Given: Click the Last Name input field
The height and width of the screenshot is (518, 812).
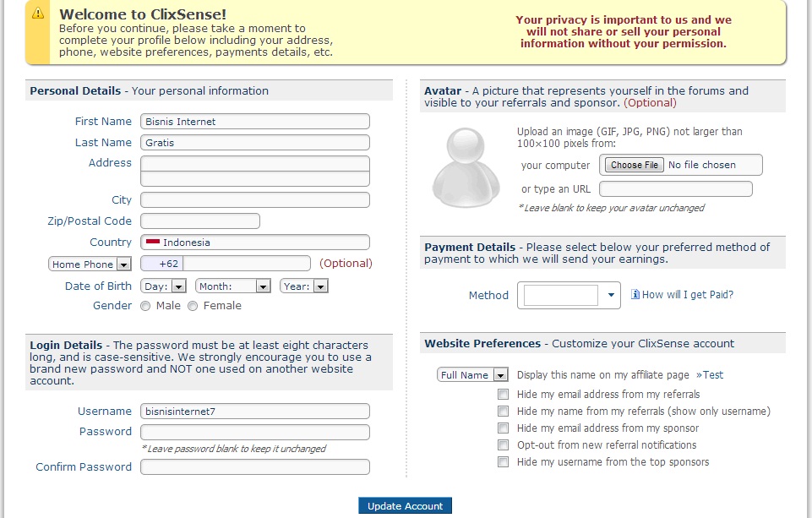Looking at the screenshot, I should 255,143.
